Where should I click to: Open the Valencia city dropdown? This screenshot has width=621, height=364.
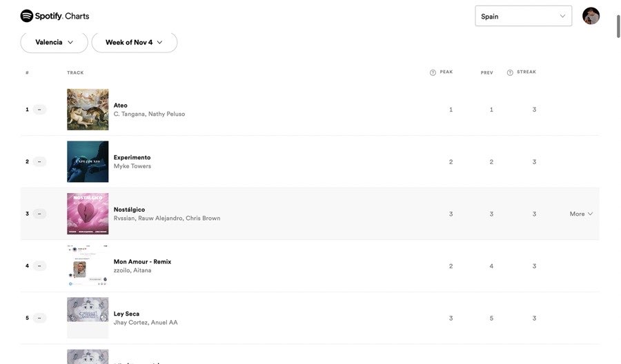point(54,42)
